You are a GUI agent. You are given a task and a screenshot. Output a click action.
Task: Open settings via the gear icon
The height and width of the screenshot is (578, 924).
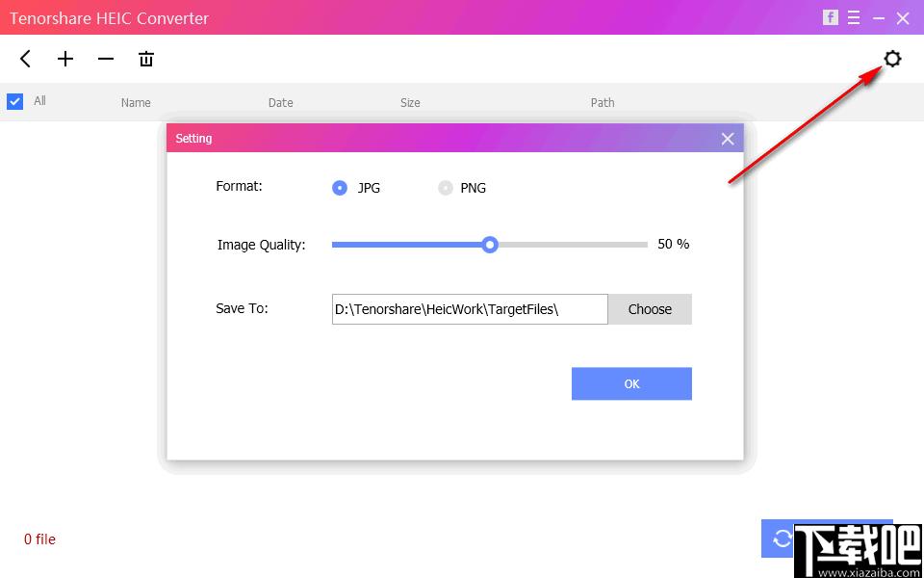tap(893, 59)
